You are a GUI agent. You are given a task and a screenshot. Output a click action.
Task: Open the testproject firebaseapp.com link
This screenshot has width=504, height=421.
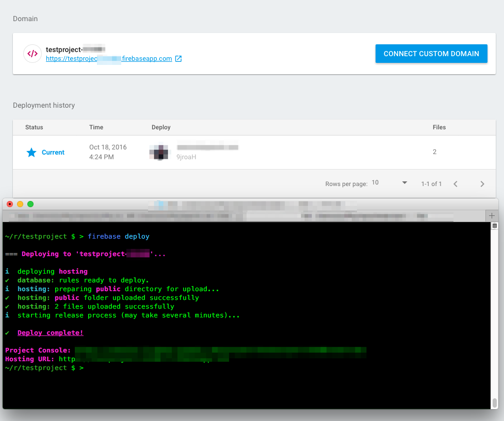click(x=109, y=59)
